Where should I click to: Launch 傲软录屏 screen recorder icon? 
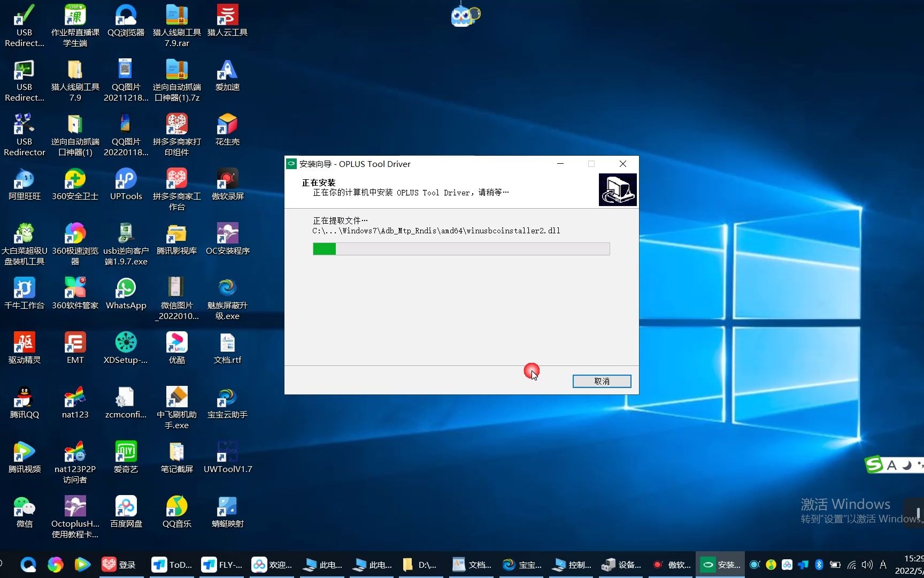point(227,184)
